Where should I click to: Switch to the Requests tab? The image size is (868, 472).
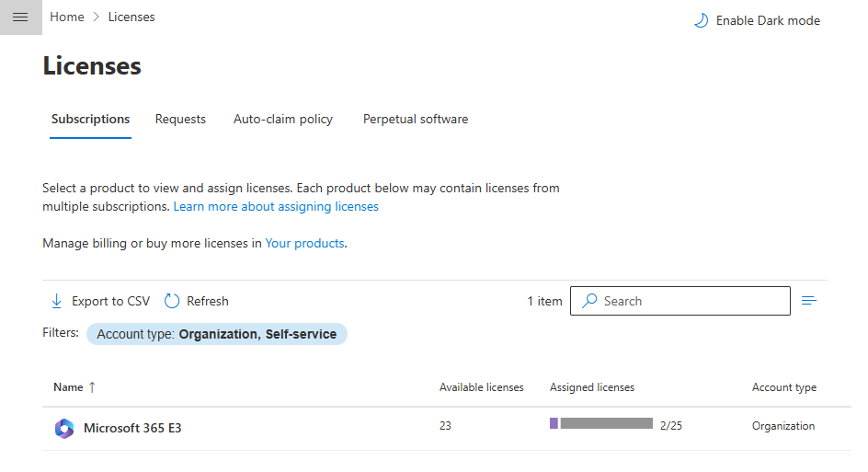click(x=180, y=119)
